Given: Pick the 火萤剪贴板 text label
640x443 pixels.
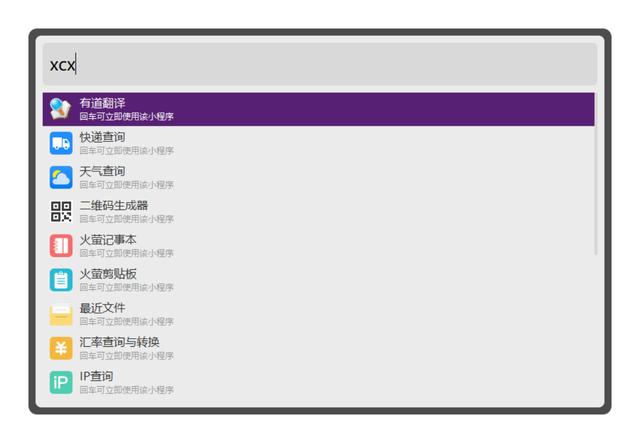Looking at the screenshot, I should pos(108,274).
